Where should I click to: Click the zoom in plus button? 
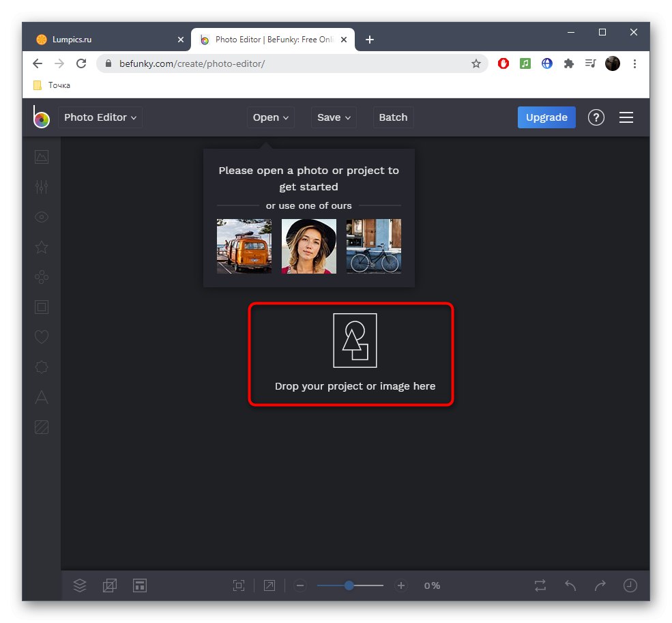401,585
